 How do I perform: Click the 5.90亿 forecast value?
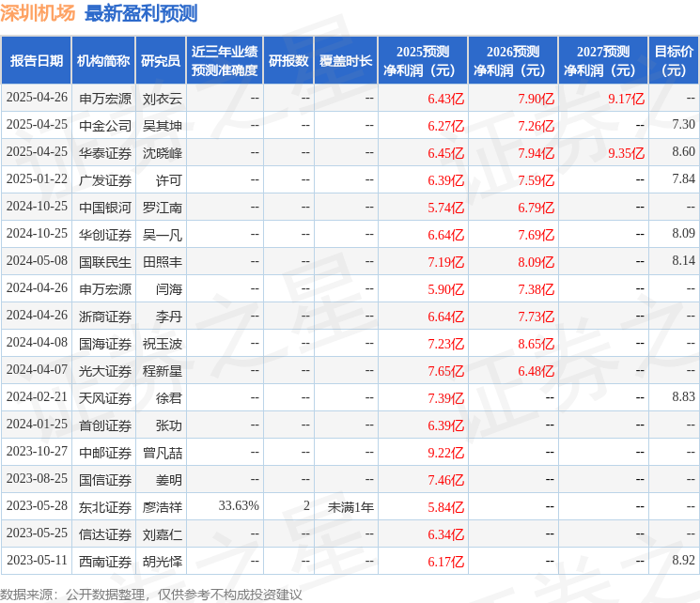pyautogui.click(x=446, y=289)
